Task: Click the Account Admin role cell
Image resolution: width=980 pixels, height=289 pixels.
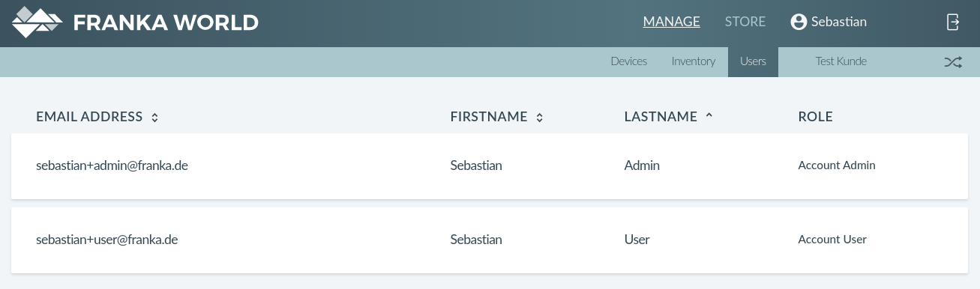Action: (x=837, y=165)
